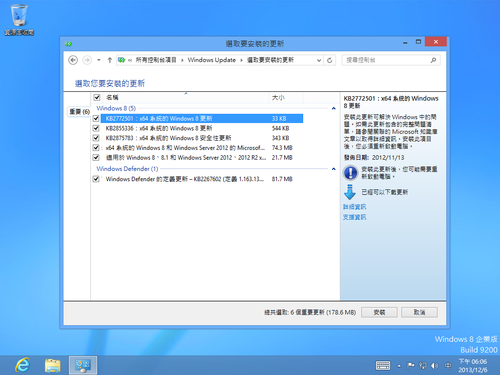
Task: Click the control panel search field
Action: pyautogui.click(x=387, y=60)
